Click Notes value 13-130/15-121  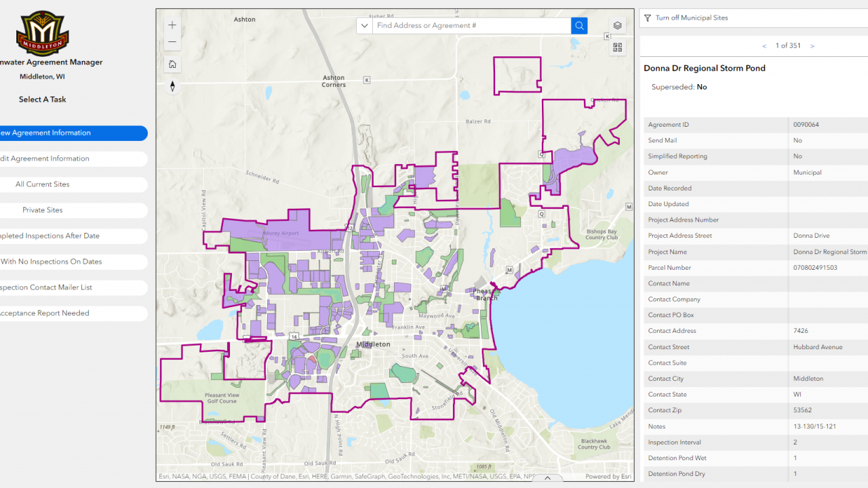point(814,426)
